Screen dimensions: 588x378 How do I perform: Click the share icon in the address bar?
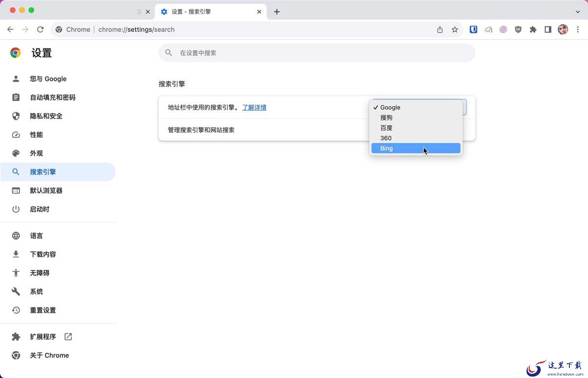pyautogui.click(x=440, y=29)
